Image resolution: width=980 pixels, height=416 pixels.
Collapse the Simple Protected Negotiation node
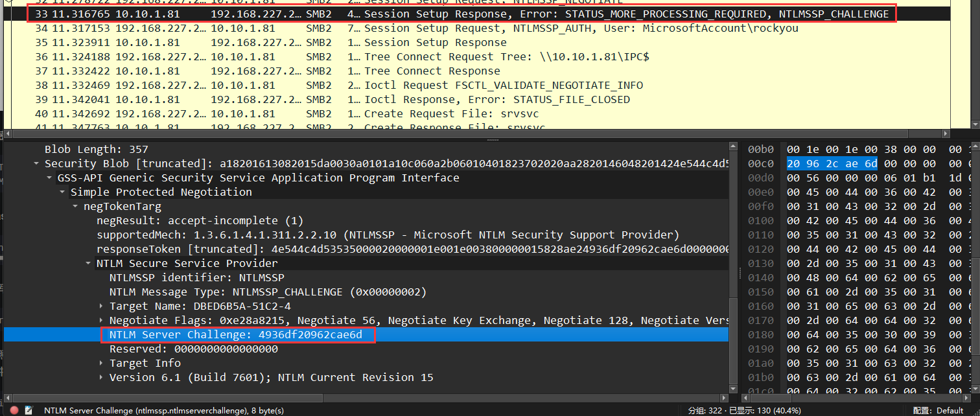pyautogui.click(x=62, y=192)
